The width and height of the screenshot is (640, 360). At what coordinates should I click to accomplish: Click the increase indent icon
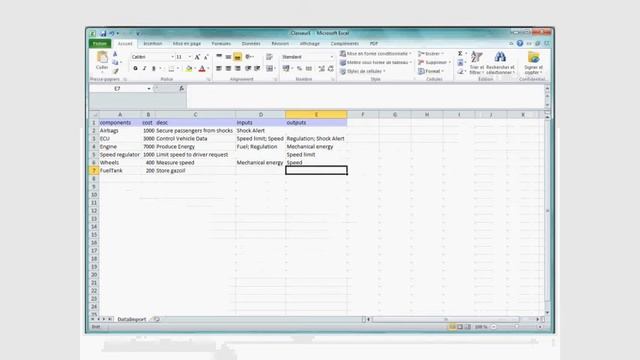[x=257, y=69]
